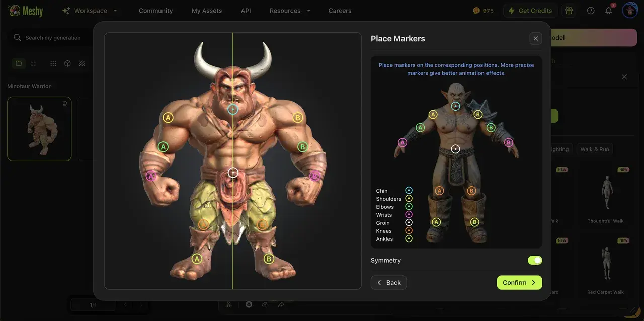
Task: Open the Community page
Action: coord(155,11)
